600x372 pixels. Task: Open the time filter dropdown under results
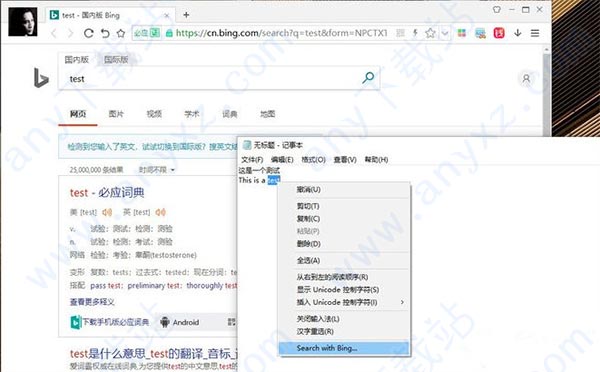point(157,170)
